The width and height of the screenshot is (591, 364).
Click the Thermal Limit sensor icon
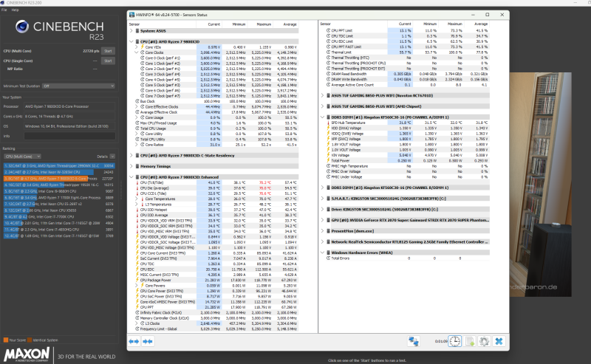click(x=328, y=52)
